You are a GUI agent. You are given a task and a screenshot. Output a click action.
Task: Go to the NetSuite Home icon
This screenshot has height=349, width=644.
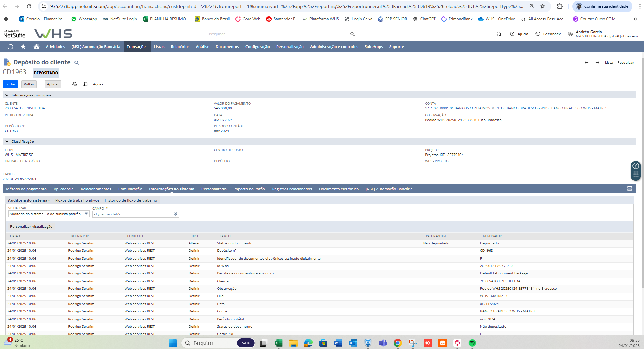coord(36,47)
